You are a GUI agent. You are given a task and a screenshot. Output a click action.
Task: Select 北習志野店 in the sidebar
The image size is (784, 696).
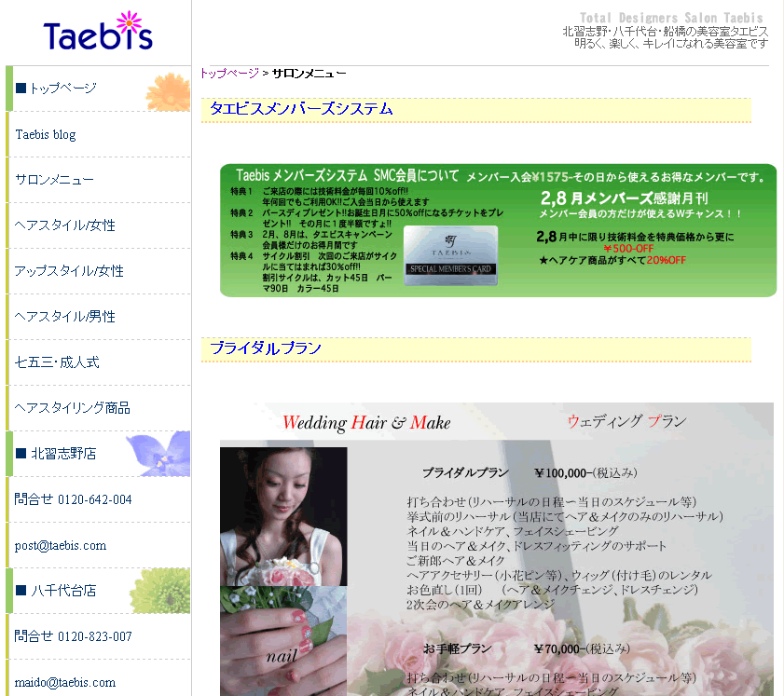tap(63, 454)
